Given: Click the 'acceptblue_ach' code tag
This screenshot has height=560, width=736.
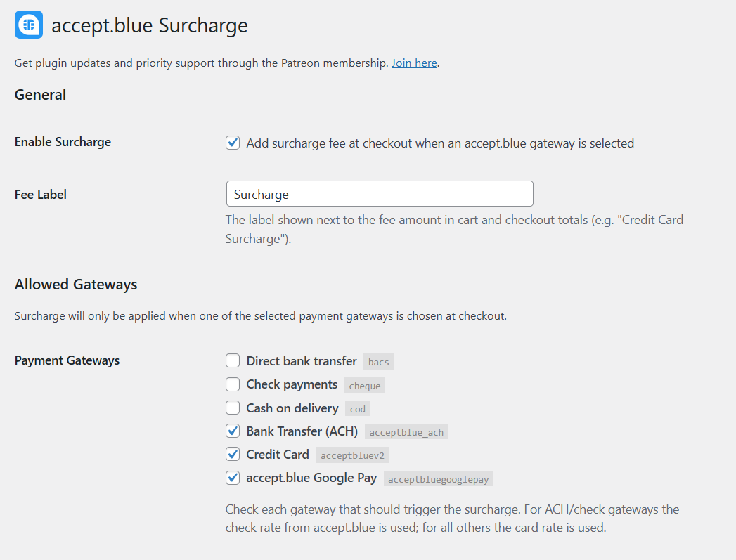Looking at the screenshot, I should click(406, 432).
